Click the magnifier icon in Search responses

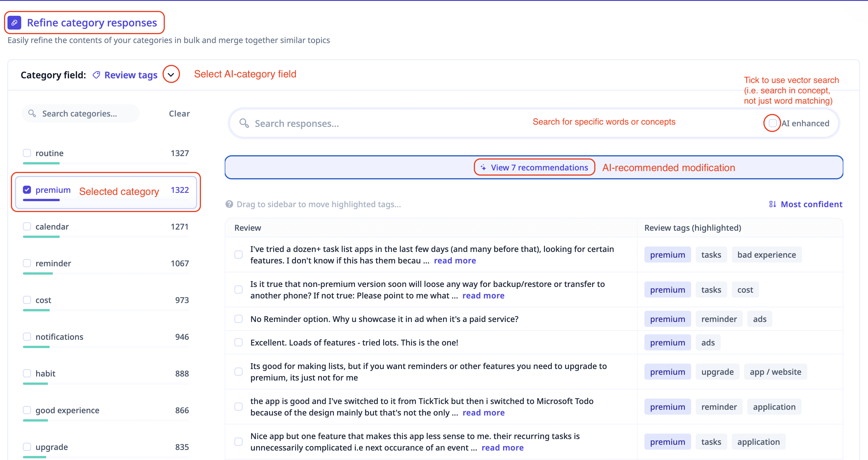pyautogui.click(x=244, y=123)
